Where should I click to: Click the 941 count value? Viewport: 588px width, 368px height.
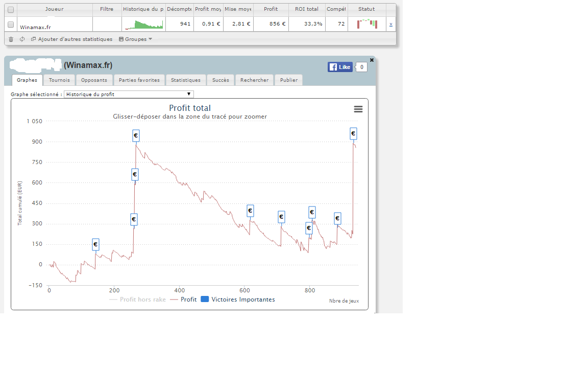[185, 24]
